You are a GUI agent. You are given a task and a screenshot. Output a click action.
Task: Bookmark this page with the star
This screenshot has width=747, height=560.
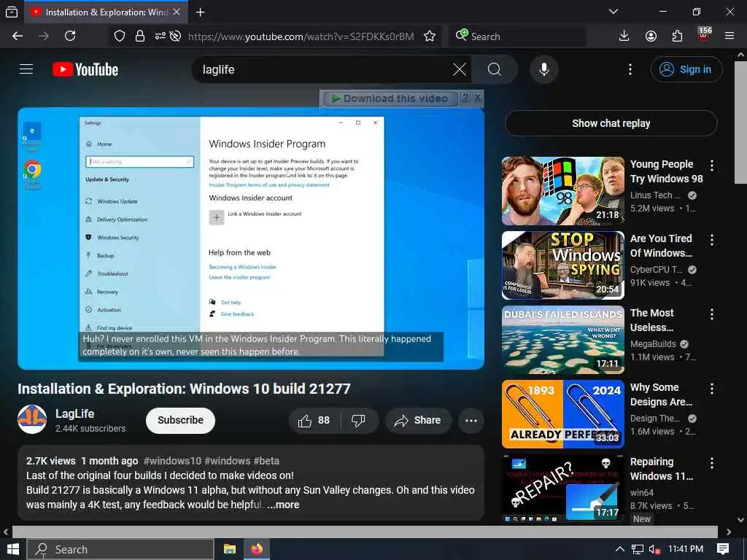pyautogui.click(x=429, y=36)
